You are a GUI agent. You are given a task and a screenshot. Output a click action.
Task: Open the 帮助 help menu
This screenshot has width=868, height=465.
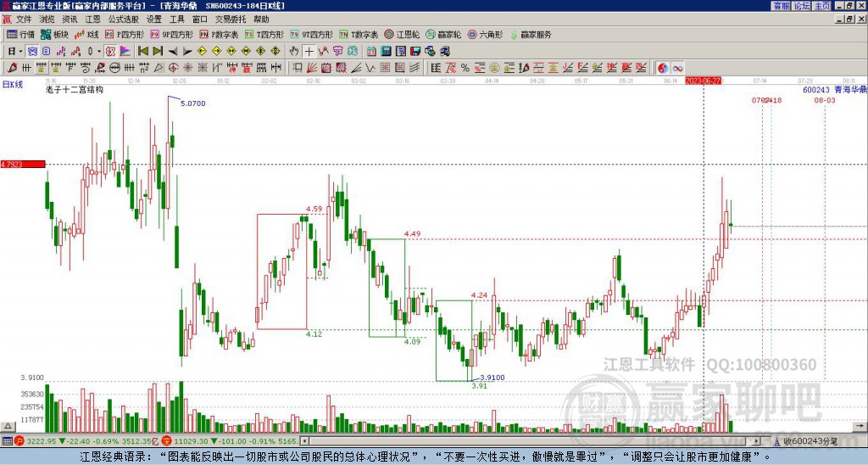coord(261,20)
